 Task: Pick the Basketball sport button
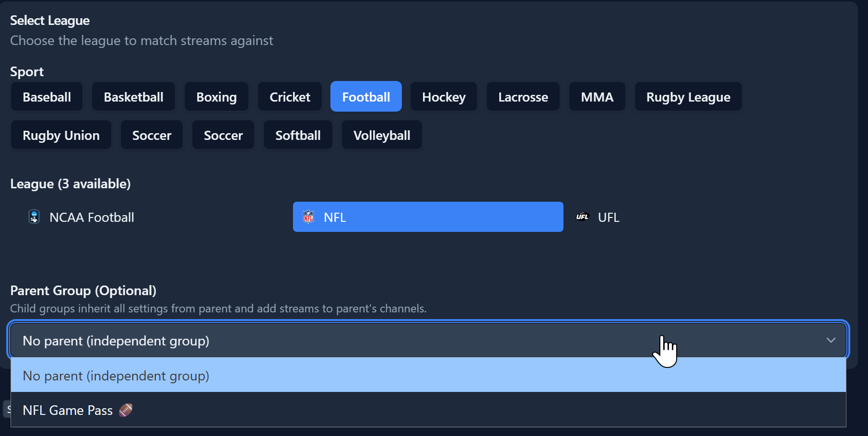pos(133,97)
